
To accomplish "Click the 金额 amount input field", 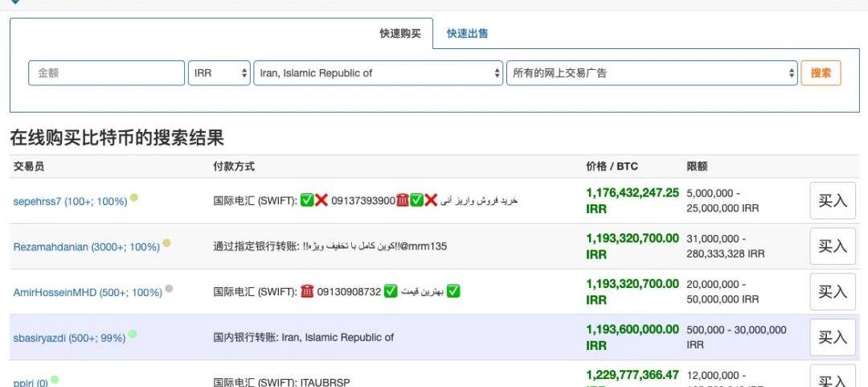I will click(106, 73).
